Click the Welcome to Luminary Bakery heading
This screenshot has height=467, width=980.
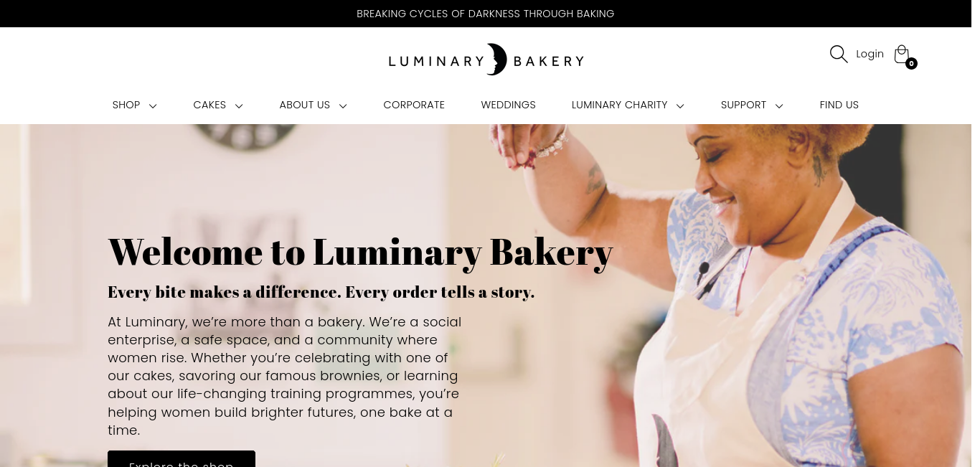(x=360, y=253)
